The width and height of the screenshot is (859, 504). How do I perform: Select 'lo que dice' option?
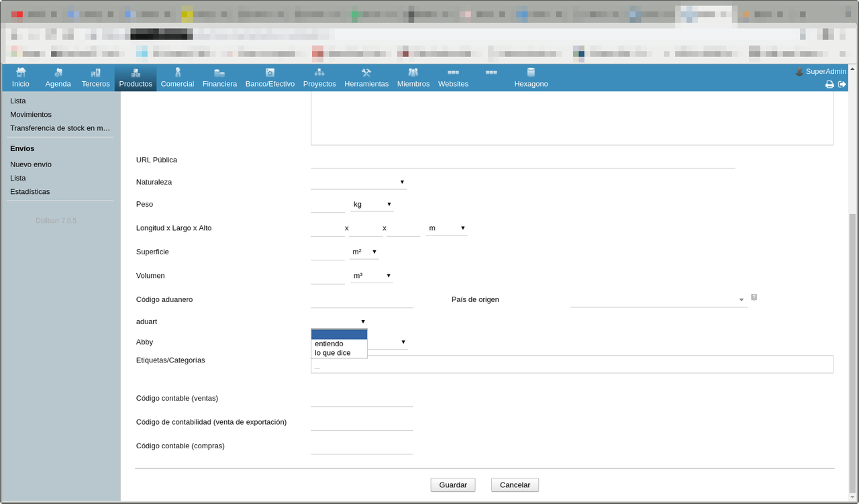coord(339,352)
